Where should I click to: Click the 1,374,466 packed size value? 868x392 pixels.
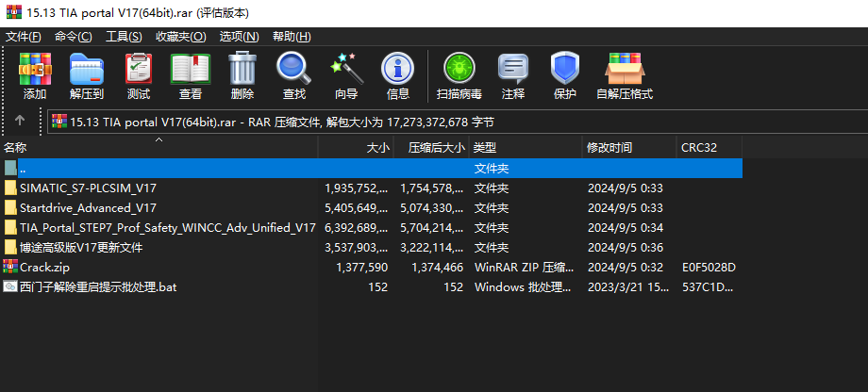[438, 267]
